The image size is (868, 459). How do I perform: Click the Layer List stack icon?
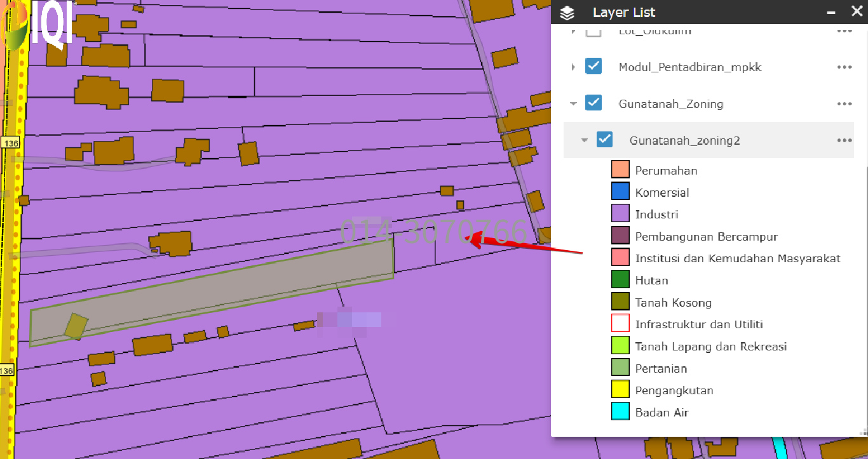pos(567,13)
